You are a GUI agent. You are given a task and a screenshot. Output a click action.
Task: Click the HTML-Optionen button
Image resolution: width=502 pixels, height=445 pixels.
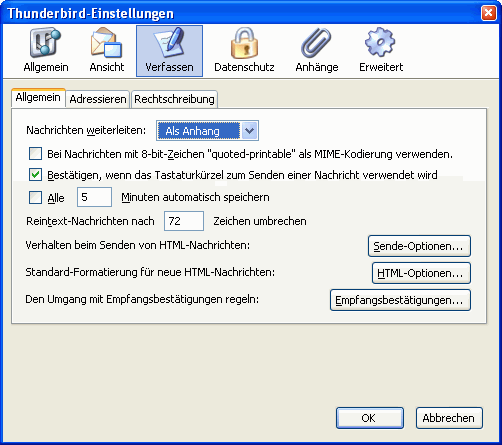tap(421, 273)
